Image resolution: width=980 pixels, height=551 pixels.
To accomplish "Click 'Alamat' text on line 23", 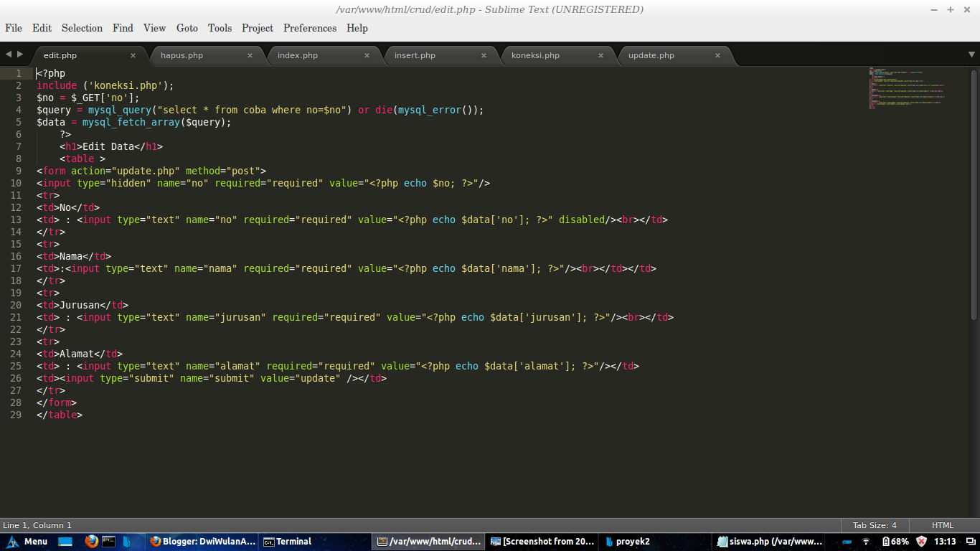I will [x=77, y=354].
